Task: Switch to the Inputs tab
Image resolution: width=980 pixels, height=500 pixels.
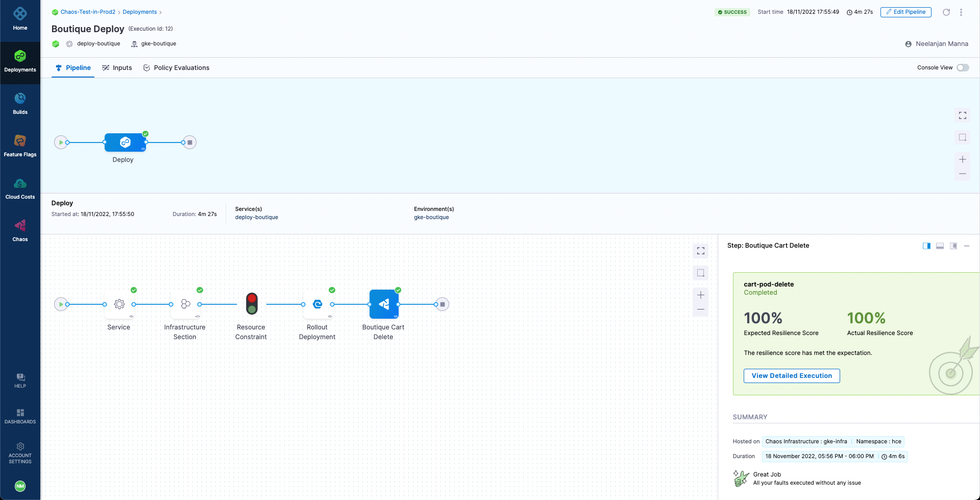Action: [117, 67]
